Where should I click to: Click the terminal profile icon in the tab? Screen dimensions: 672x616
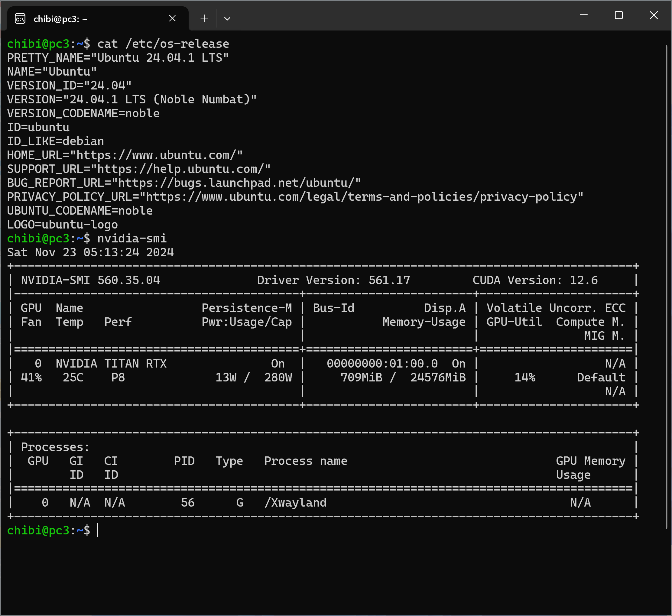(x=20, y=19)
